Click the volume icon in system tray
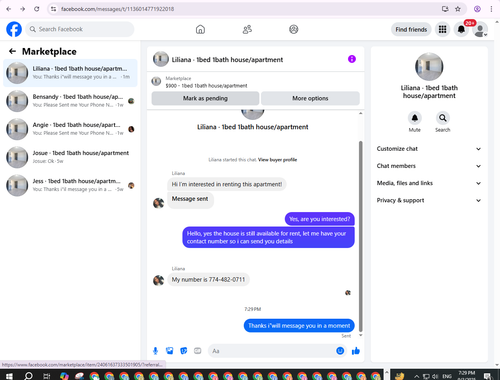Image resolution: width=500 pixels, height=380 pixels. coord(436,376)
